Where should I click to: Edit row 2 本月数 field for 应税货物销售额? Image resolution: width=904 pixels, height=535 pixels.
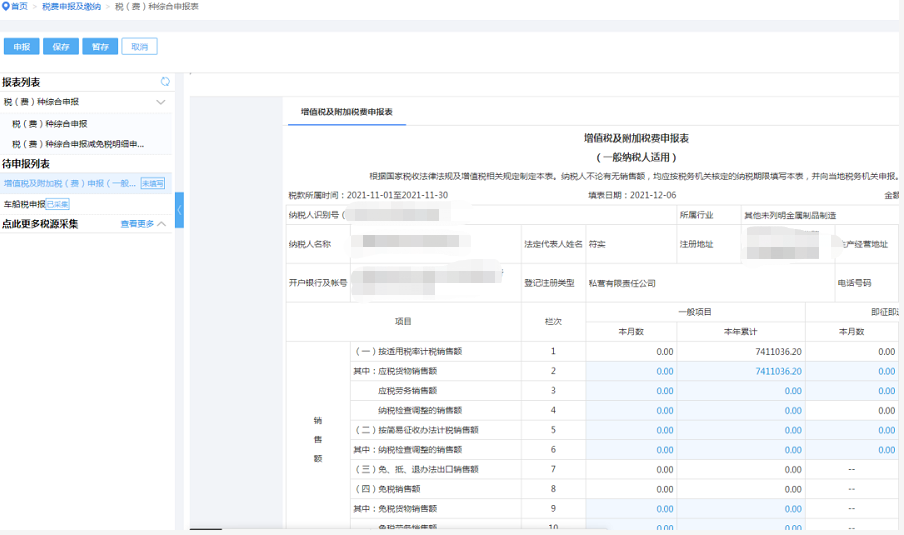tap(631, 371)
